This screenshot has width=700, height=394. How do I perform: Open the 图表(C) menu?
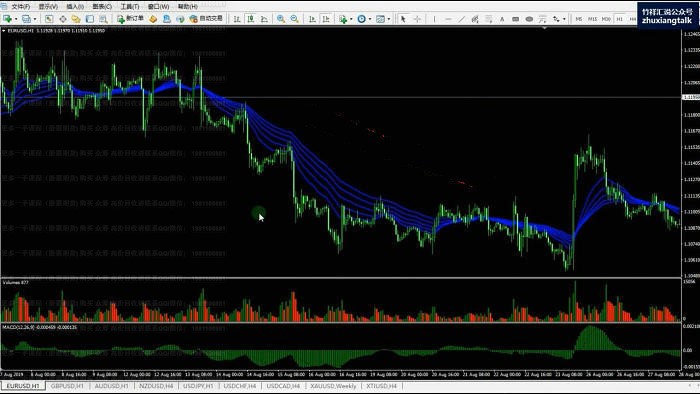pos(102,6)
